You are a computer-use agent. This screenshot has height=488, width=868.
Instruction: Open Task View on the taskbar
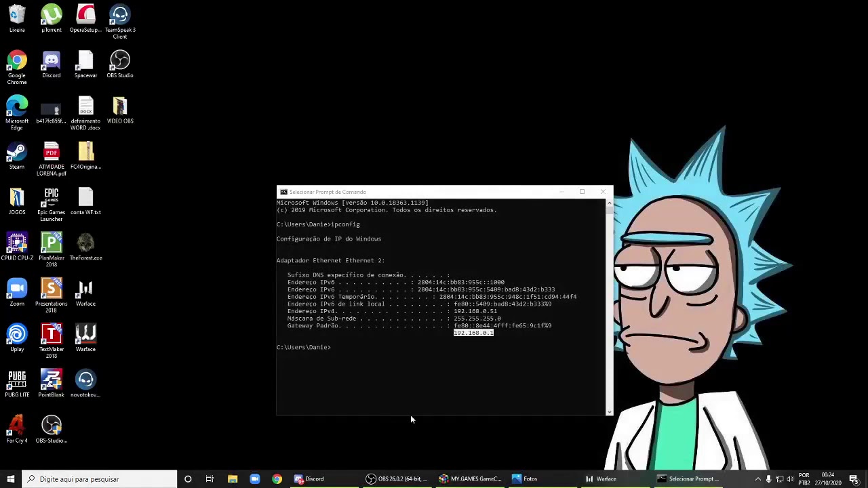coord(210,479)
